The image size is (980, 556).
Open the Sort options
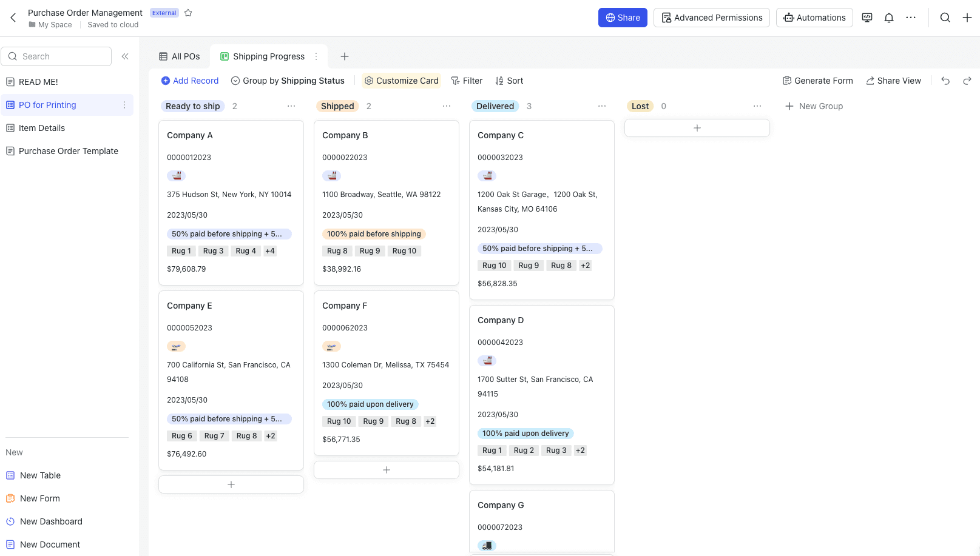pos(509,81)
